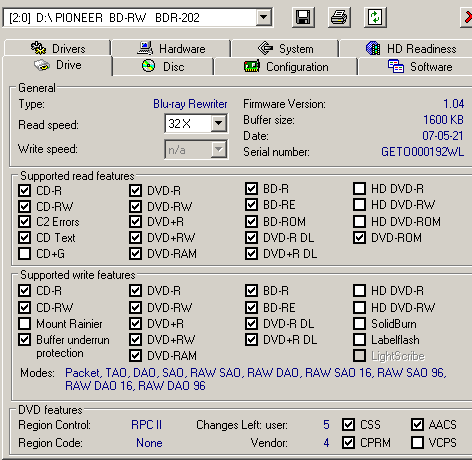
Task: Click serial number GETO000192WL
Action: tap(422, 152)
